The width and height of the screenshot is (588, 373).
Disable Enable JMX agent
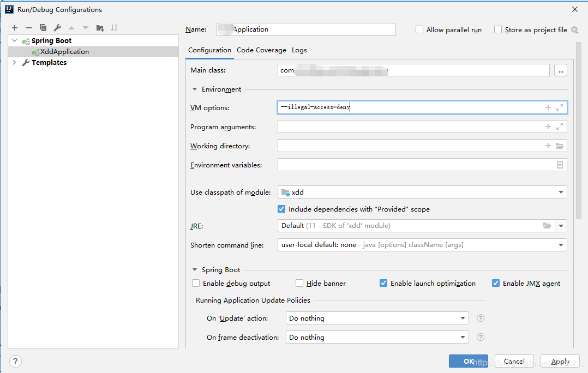[496, 283]
